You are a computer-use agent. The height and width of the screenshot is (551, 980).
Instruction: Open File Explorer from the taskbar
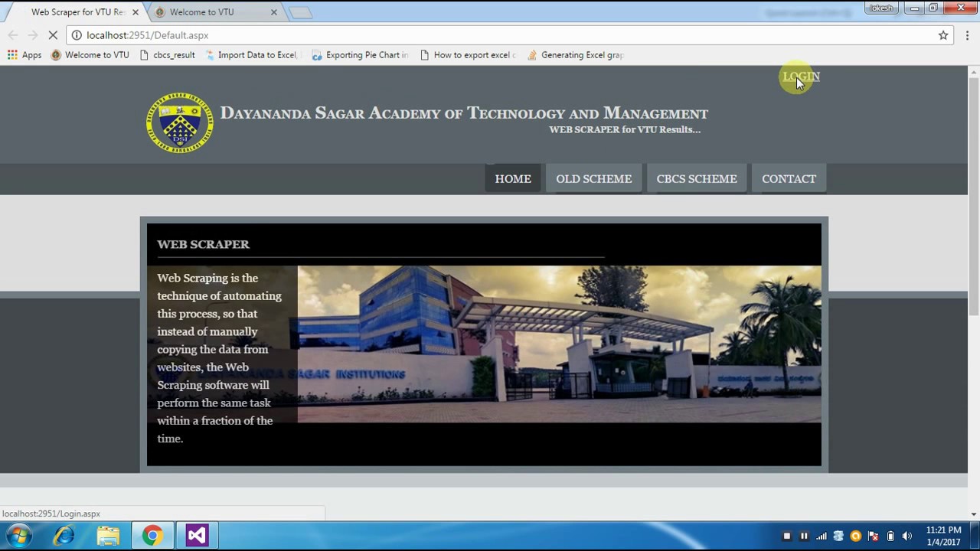[x=108, y=536]
